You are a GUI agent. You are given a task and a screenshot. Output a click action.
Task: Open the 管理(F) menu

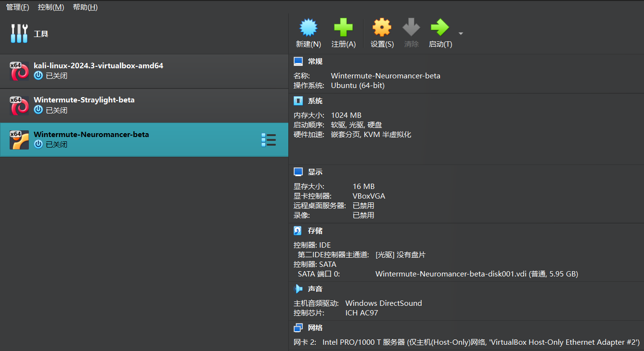pos(17,7)
